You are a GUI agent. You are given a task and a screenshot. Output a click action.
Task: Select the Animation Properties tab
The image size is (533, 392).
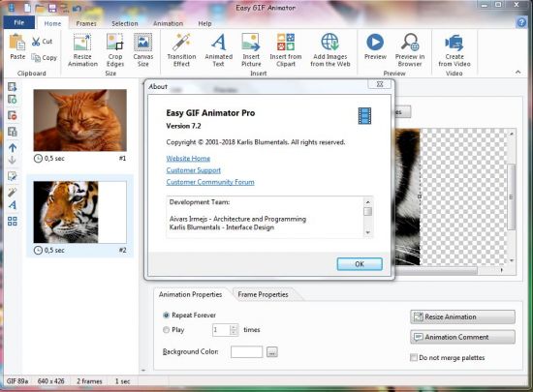coord(190,294)
